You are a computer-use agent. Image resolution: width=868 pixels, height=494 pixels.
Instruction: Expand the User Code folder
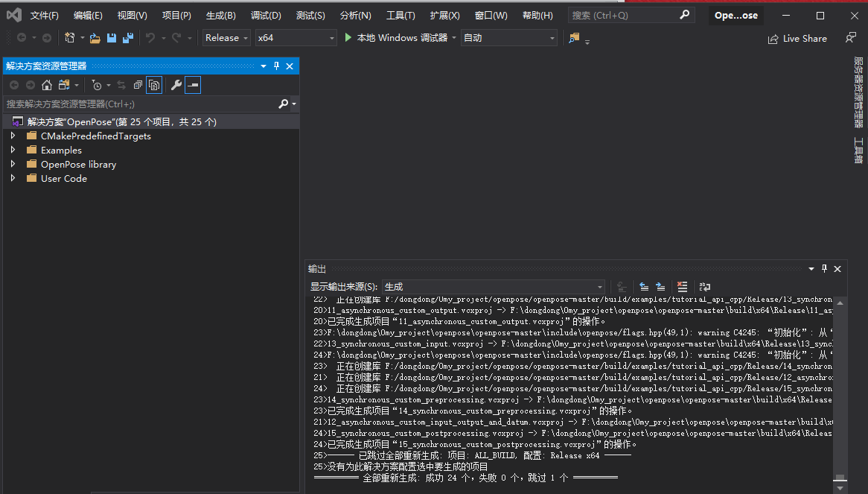13,178
